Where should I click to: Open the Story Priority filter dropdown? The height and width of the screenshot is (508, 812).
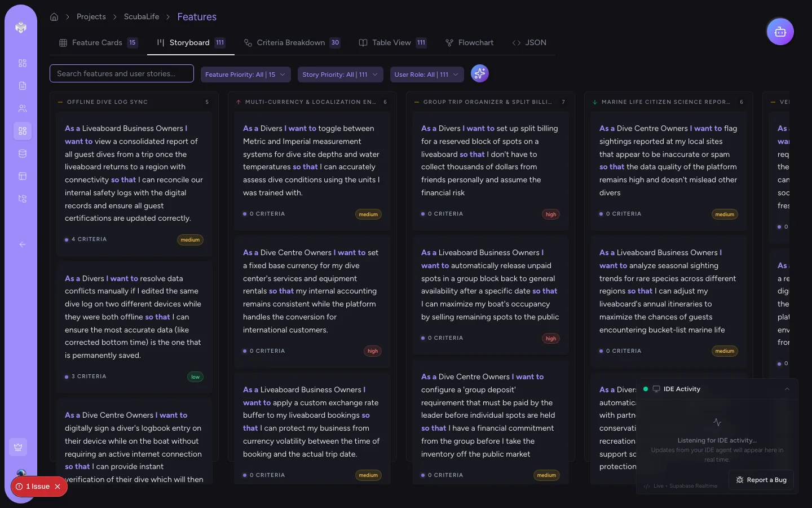[340, 74]
